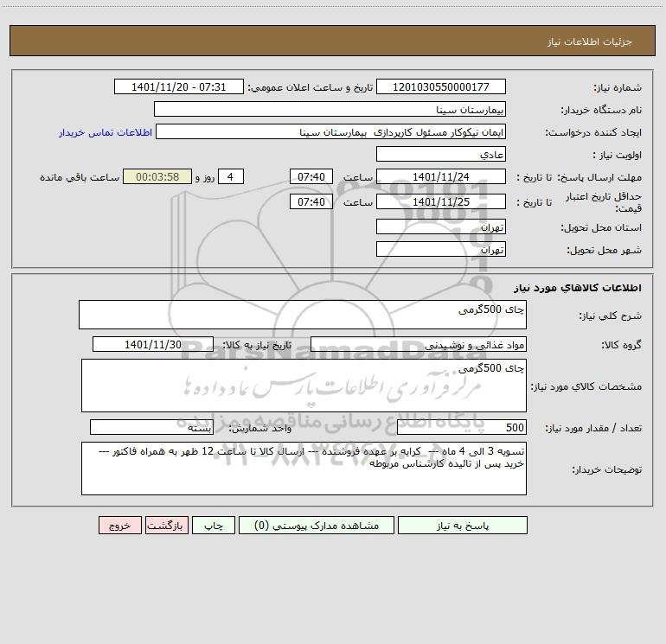Click the general description field 'چای 500گرمی'
666x644 pixels.
click(303, 315)
